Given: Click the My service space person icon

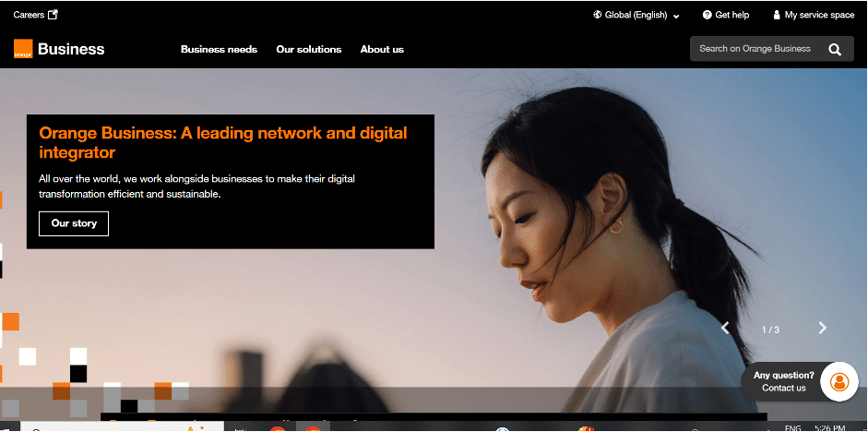Looking at the screenshot, I should [x=777, y=15].
